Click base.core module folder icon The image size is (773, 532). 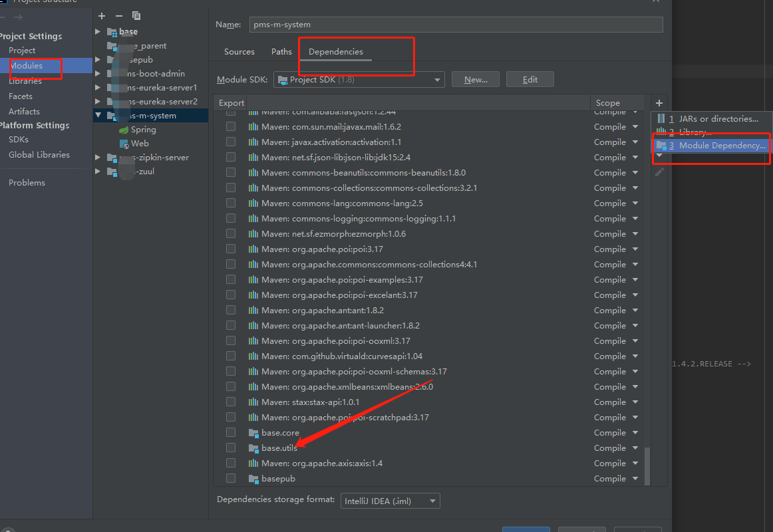[x=253, y=433]
